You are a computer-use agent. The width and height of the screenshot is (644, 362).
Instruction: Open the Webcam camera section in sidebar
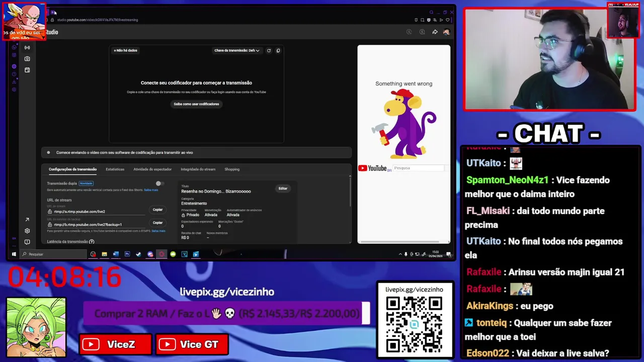[27, 59]
